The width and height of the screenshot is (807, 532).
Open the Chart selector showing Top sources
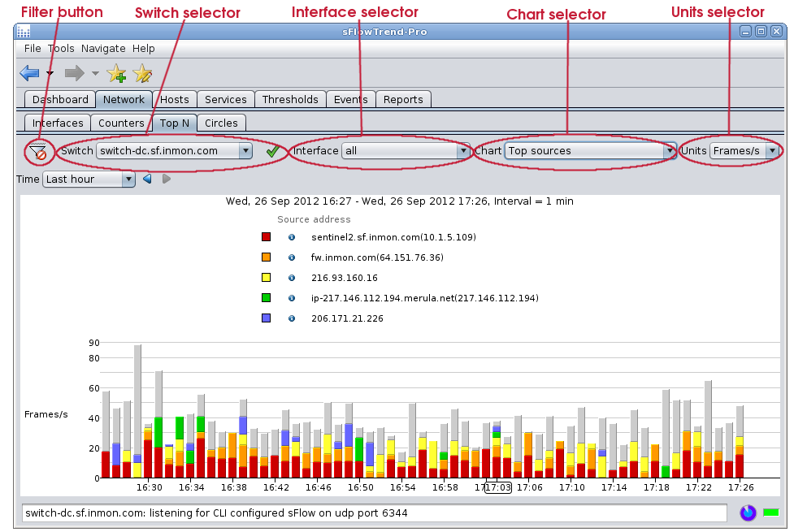tap(590, 151)
